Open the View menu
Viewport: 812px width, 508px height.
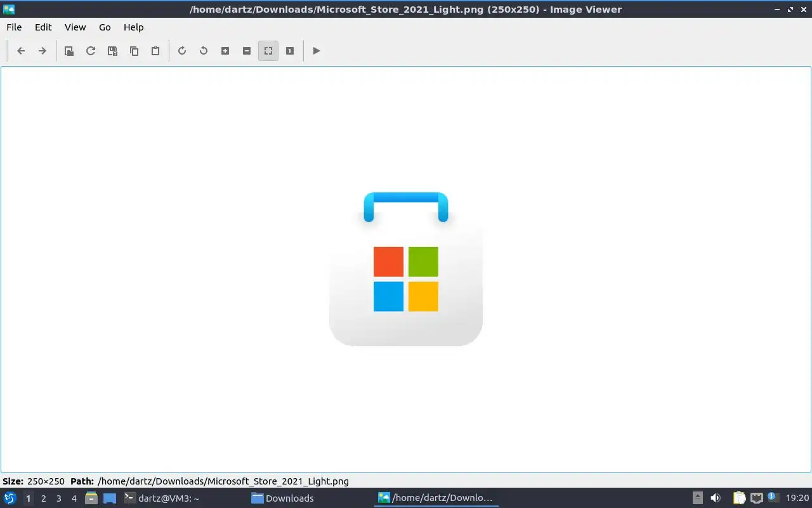click(x=75, y=27)
